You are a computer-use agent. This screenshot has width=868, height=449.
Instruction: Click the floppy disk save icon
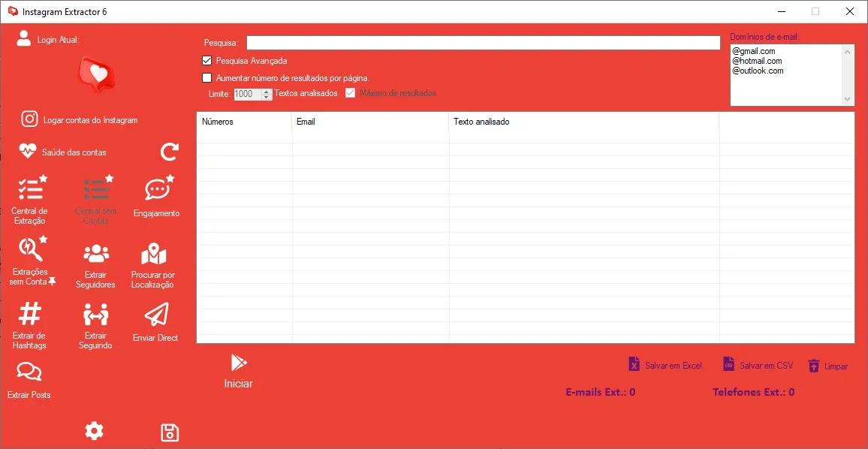[170, 433]
